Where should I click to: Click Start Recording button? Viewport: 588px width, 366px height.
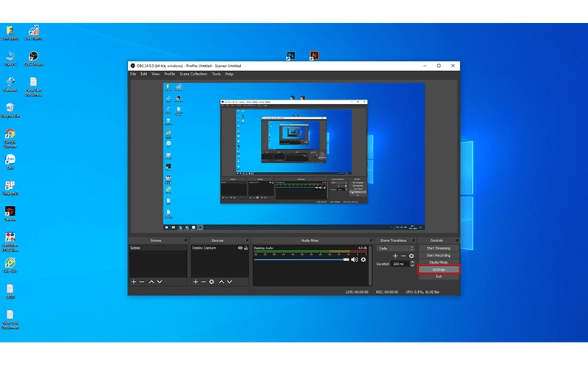(438, 255)
